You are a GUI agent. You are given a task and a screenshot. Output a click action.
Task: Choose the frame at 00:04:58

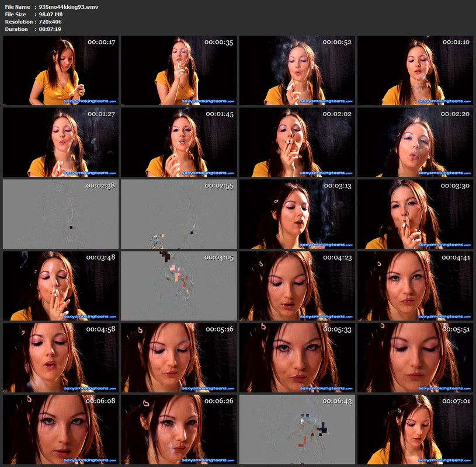[x=61, y=357]
